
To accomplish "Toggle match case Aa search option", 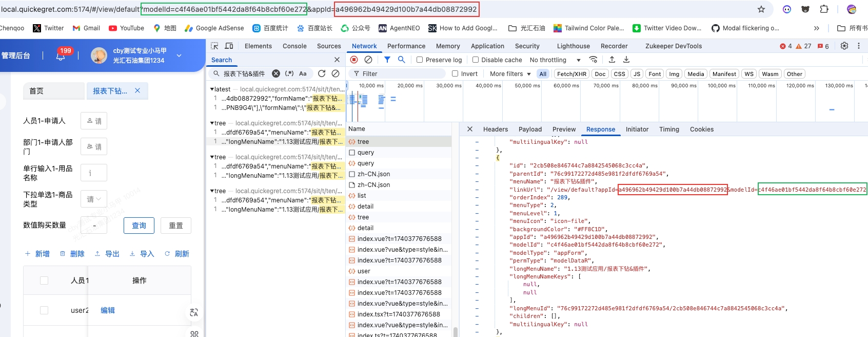I will tap(303, 73).
